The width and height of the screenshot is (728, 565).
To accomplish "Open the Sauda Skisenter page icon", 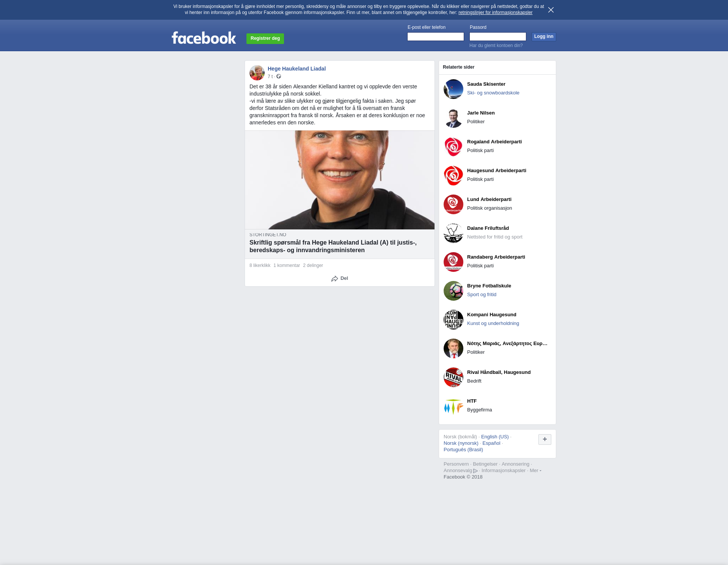I will coord(453,89).
